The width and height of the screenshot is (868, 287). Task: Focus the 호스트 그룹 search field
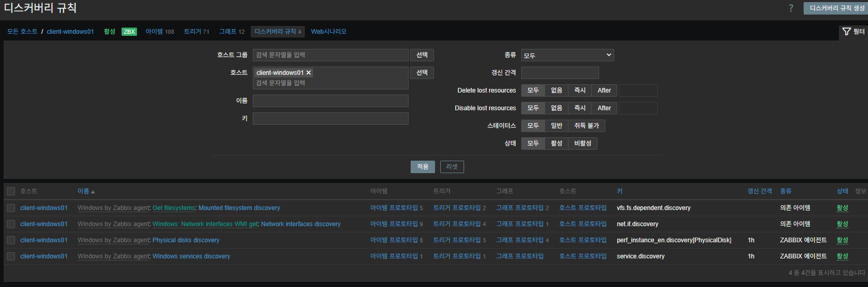(x=331, y=55)
